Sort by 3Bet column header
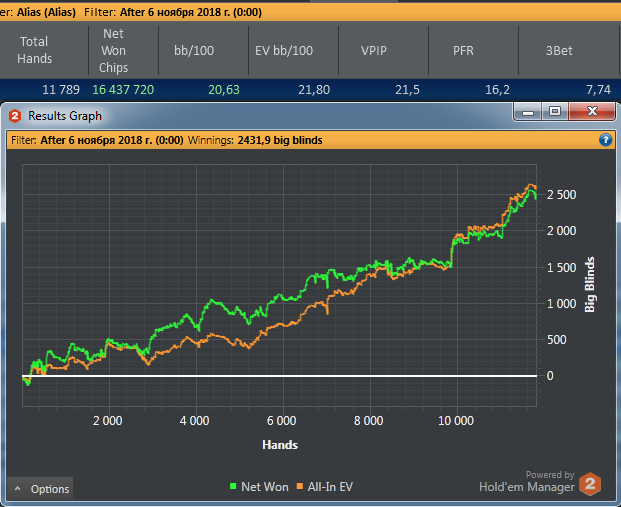 (x=559, y=50)
